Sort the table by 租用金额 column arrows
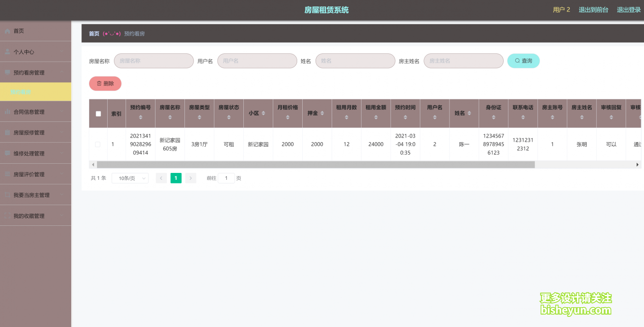Image resolution: width=644 pixels, height=327 pixels. point(376,117)
